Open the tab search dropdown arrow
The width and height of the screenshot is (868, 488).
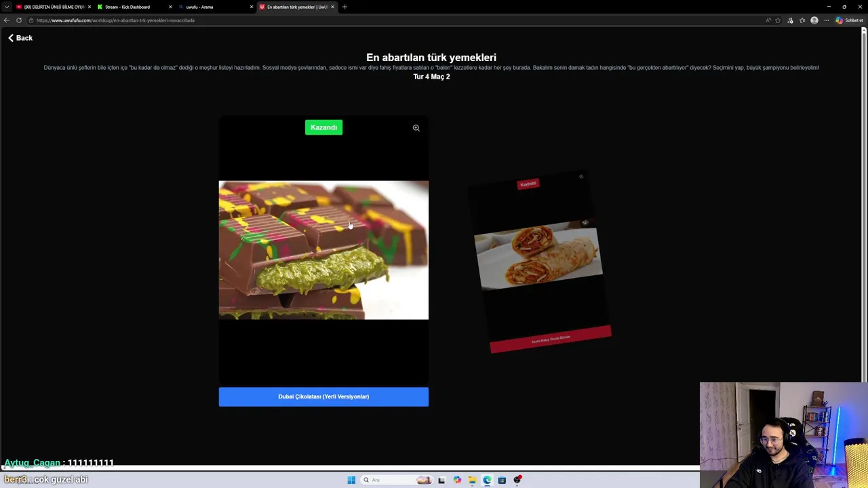tap(7, 7)
